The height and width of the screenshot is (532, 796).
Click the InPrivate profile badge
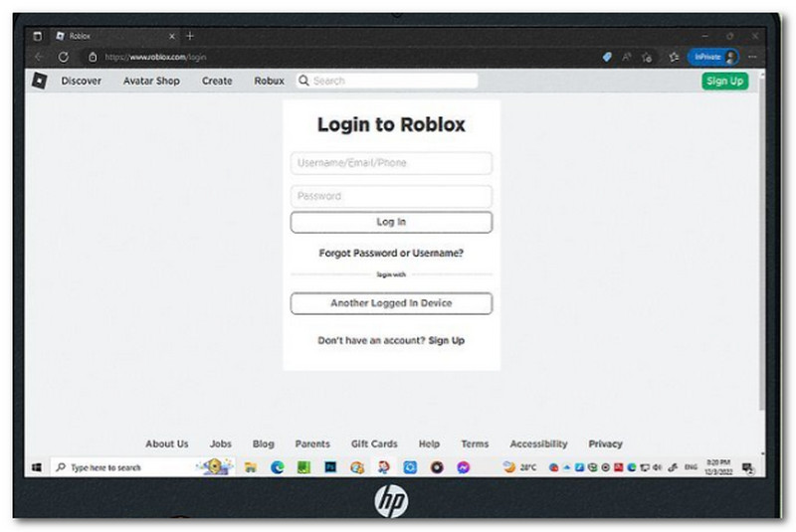(x=713, y=57)
